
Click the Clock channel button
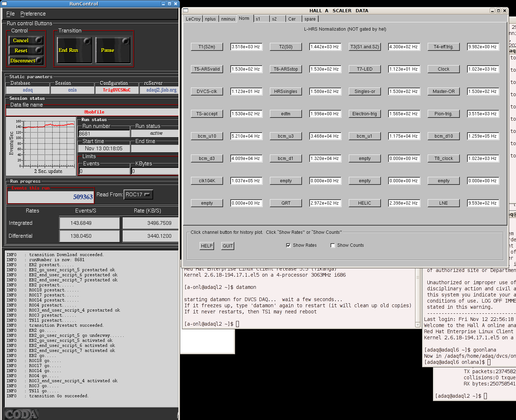(444, 69)
